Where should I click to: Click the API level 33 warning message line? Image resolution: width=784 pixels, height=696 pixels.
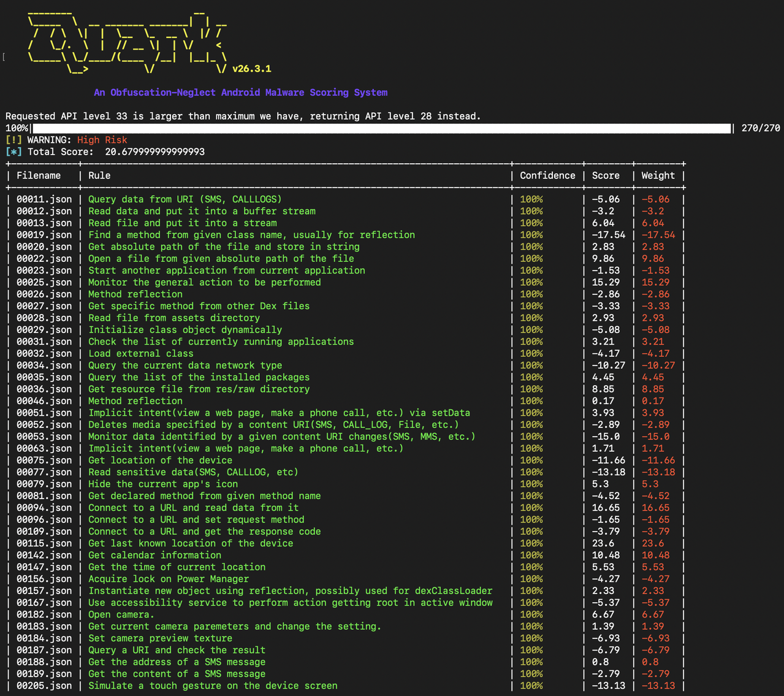(243, 116)
